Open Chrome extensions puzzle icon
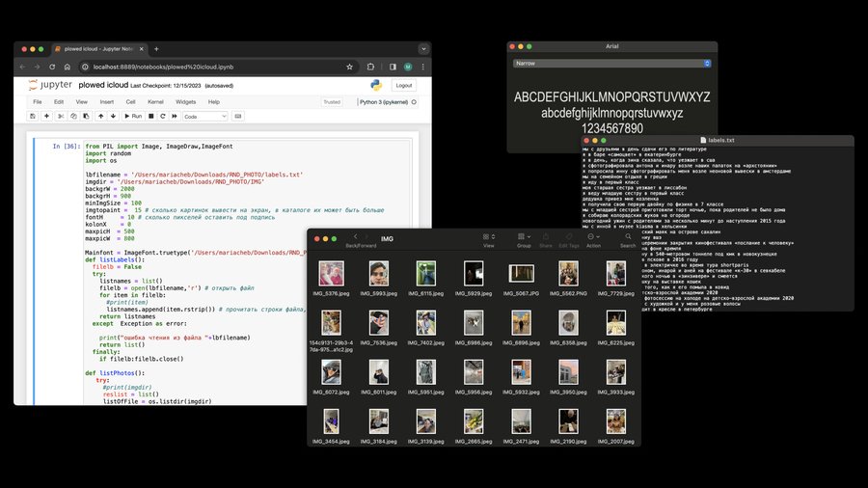Image resolution: width=868 pixels, height=488 pixels. (370, 67)
